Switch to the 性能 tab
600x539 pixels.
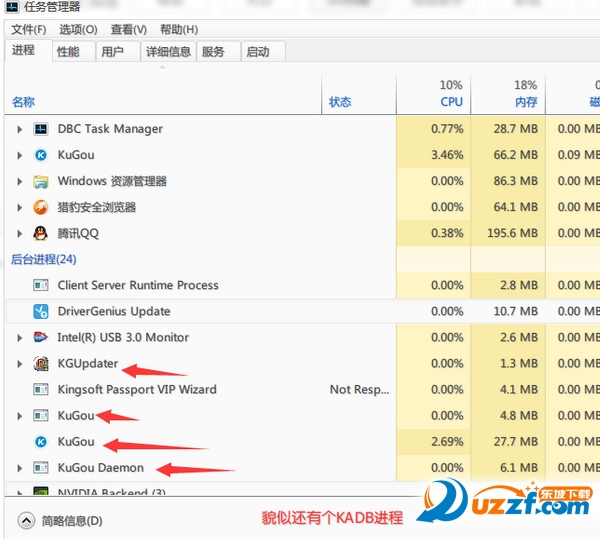coord(73,51)
